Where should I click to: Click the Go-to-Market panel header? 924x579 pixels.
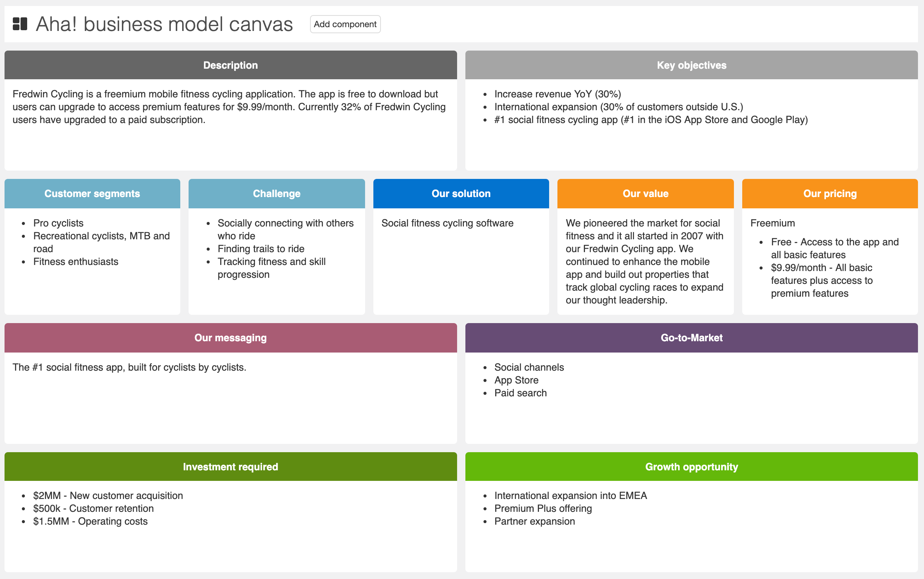click(x=691, y=337)
